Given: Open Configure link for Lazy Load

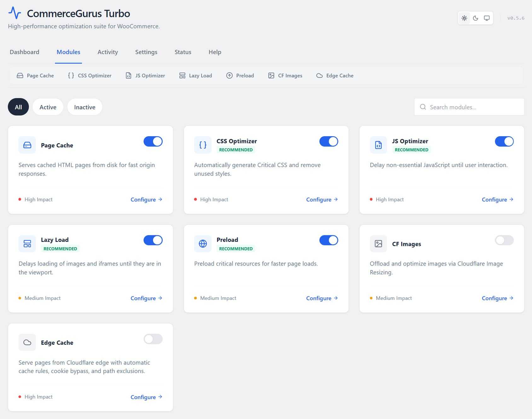Looking at the screenshot, I should click(147, 298).
